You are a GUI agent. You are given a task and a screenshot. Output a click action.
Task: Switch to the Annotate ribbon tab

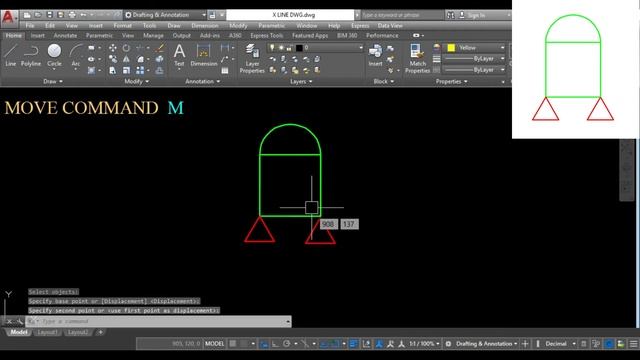tap(65, 36)
